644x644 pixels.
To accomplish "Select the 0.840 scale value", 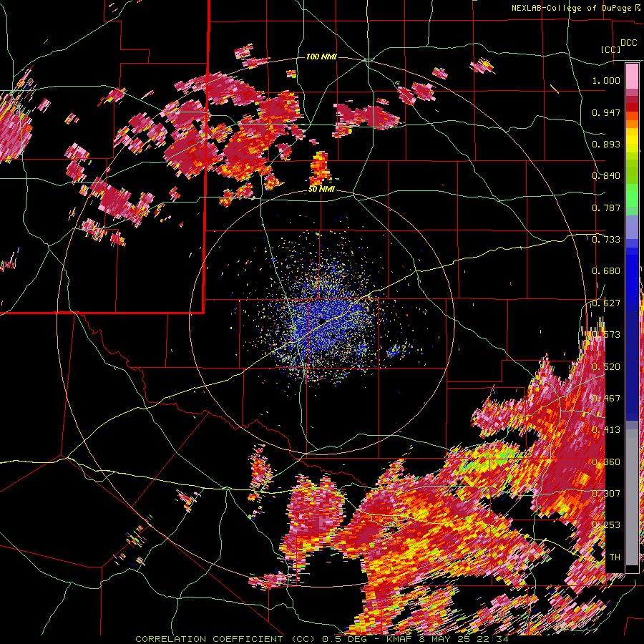I will (x=606, y=176).
